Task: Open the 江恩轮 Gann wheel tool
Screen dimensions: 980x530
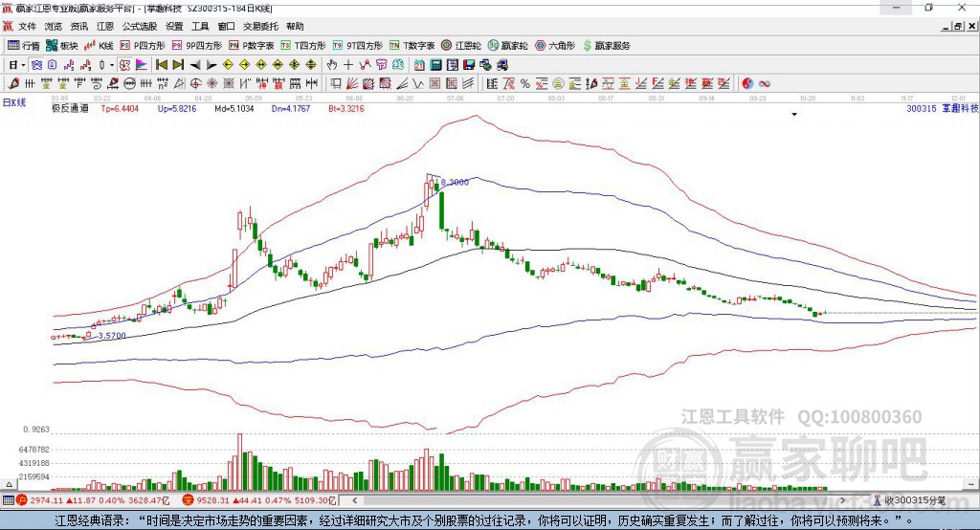Action: click(x=461, y=46)
